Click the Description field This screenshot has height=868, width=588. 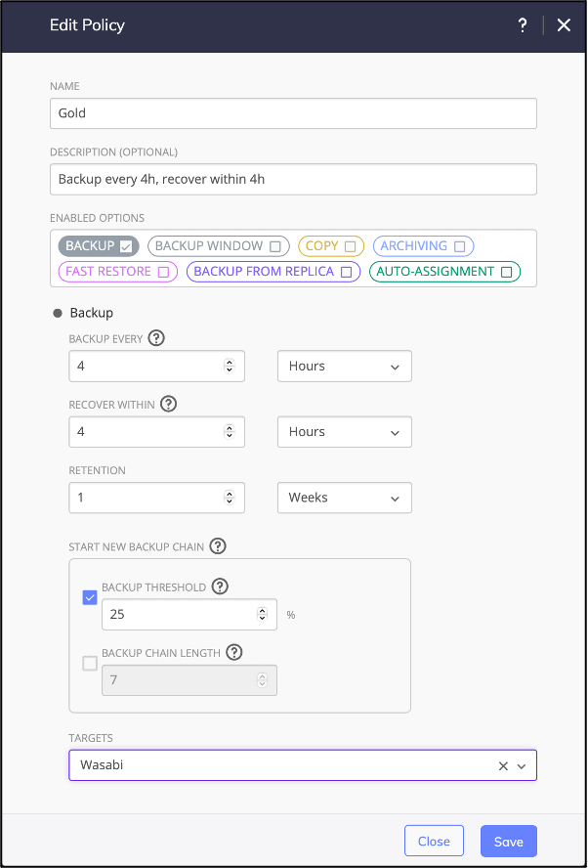pyautogui.click(x=293, y=179)
